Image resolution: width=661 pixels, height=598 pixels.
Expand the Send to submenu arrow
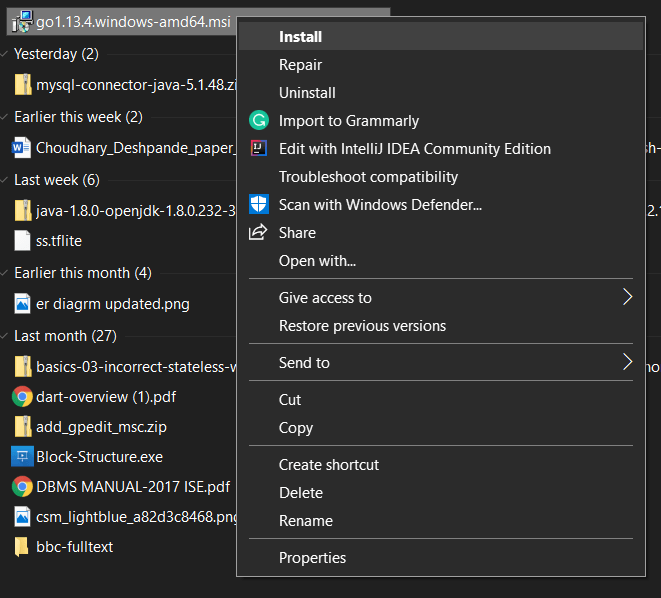(627, 362)
